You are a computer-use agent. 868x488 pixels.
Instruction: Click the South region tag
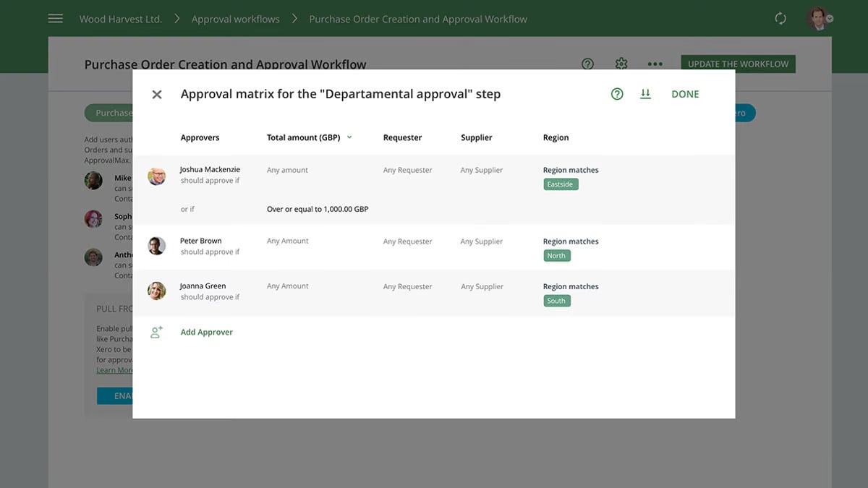pyautogui.click(x=556, y=301)
